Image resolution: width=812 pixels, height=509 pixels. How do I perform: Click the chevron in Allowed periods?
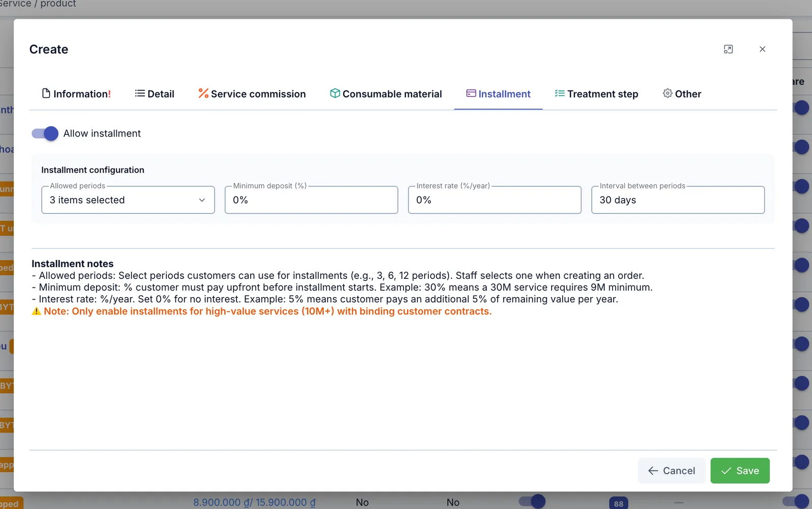pos(202,200)
